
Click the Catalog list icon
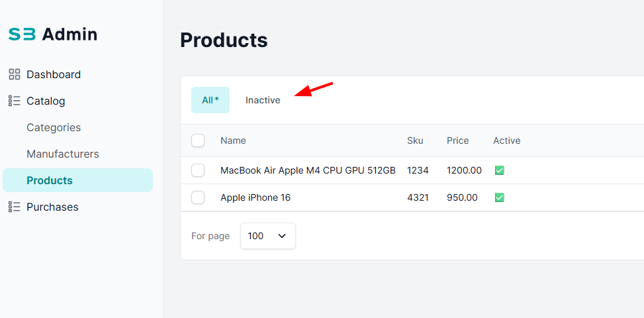tap(15, 101)
